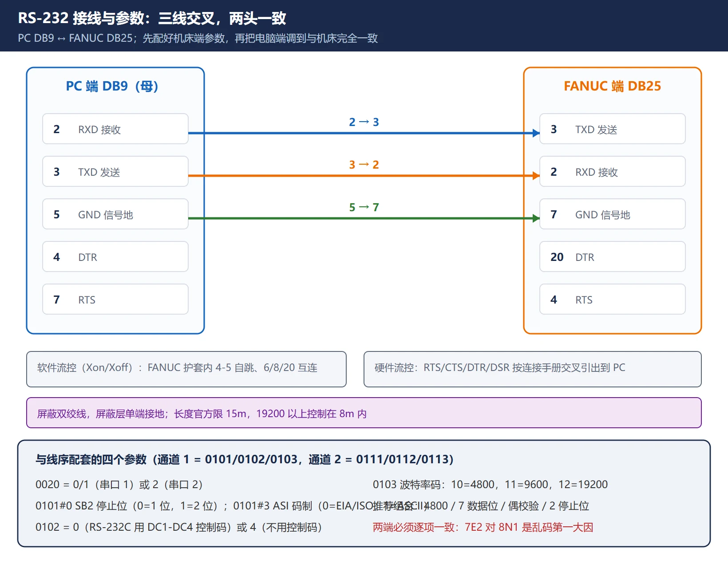Select the FANUC-side row "3 TXD 发送"
The image size is (728, 568).
(x=613, y=129)
